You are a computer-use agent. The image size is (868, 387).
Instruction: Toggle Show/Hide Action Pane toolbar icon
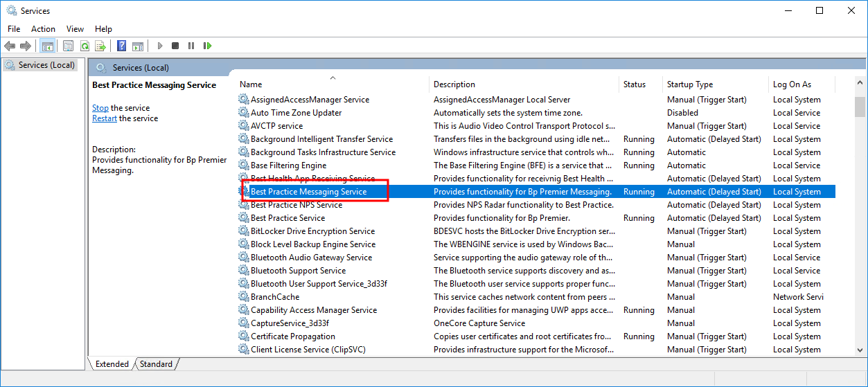(138, 46)
